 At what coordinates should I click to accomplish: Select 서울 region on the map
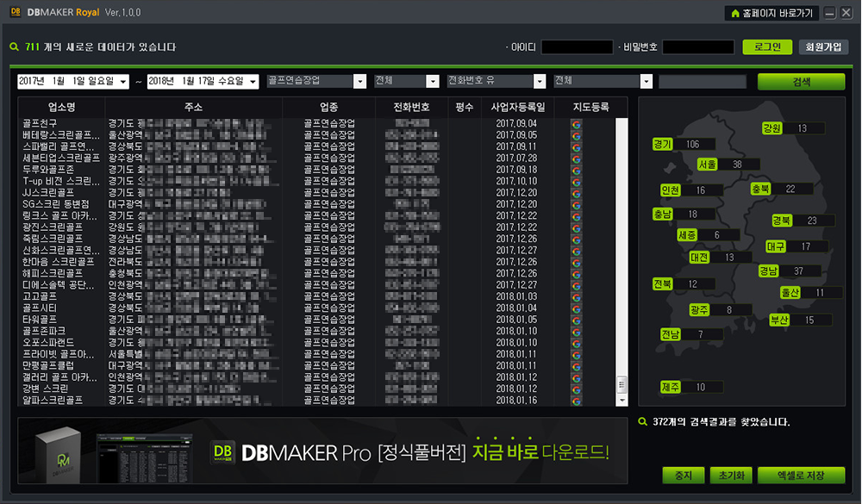(708, 165)
